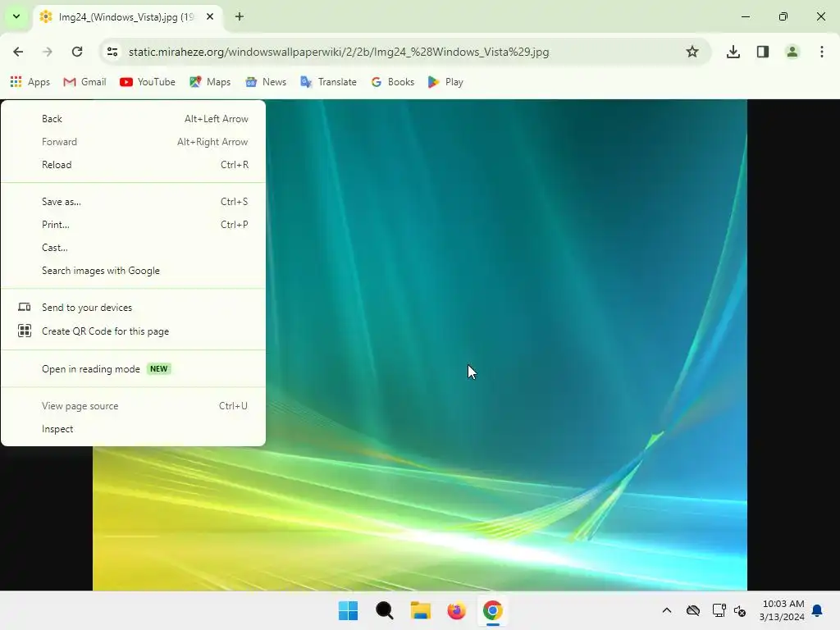Open Translate bookmark

point(328,82)
